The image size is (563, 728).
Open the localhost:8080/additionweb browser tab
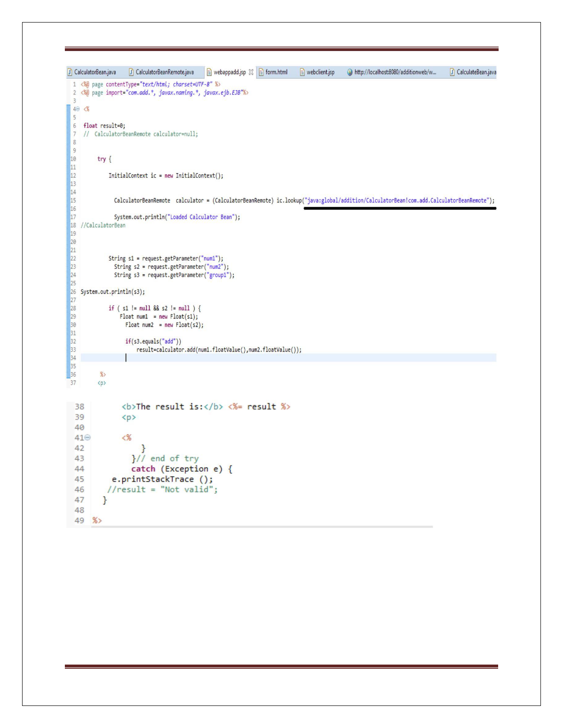tap(391, 72)
